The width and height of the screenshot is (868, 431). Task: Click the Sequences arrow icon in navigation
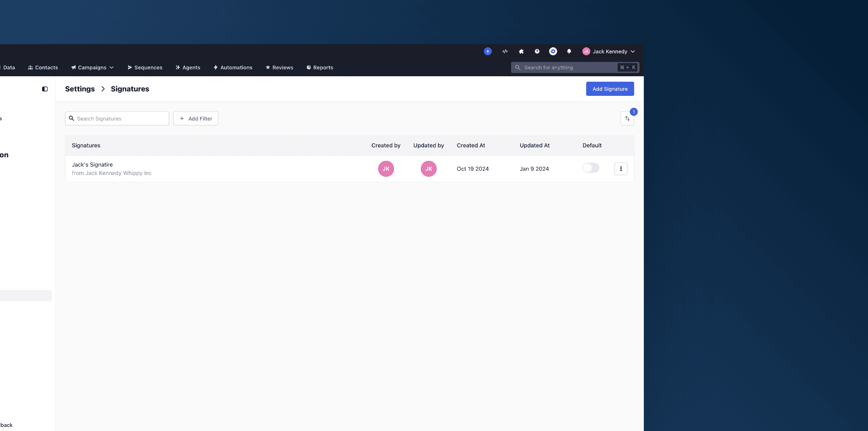click(x=130, y=67)
